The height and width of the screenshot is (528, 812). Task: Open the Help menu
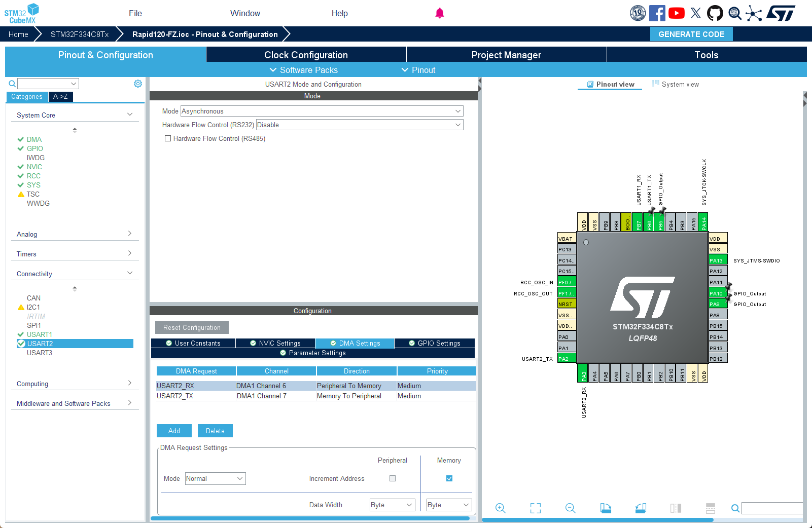[x=340, y=13]
